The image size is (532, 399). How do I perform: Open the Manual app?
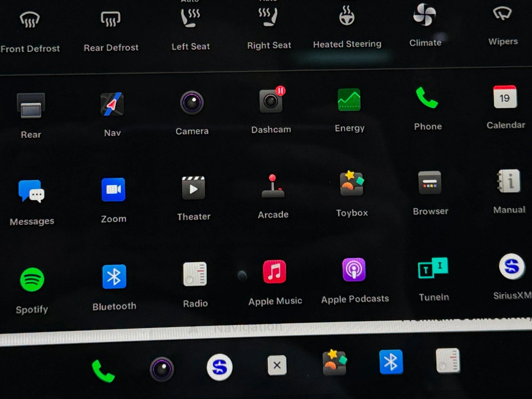pyautogui.click(x=509, y=181)
